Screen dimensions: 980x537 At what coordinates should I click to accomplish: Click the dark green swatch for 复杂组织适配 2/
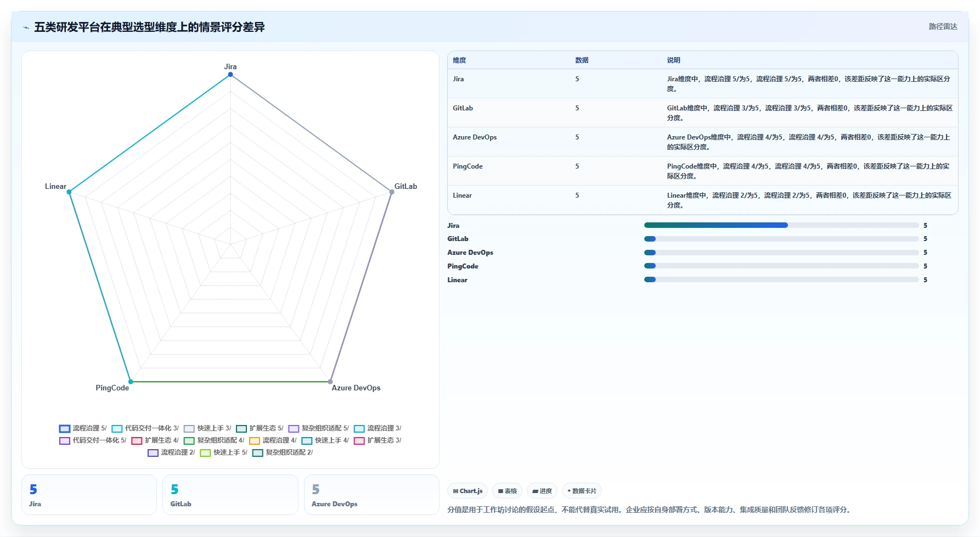coord(258,452)
